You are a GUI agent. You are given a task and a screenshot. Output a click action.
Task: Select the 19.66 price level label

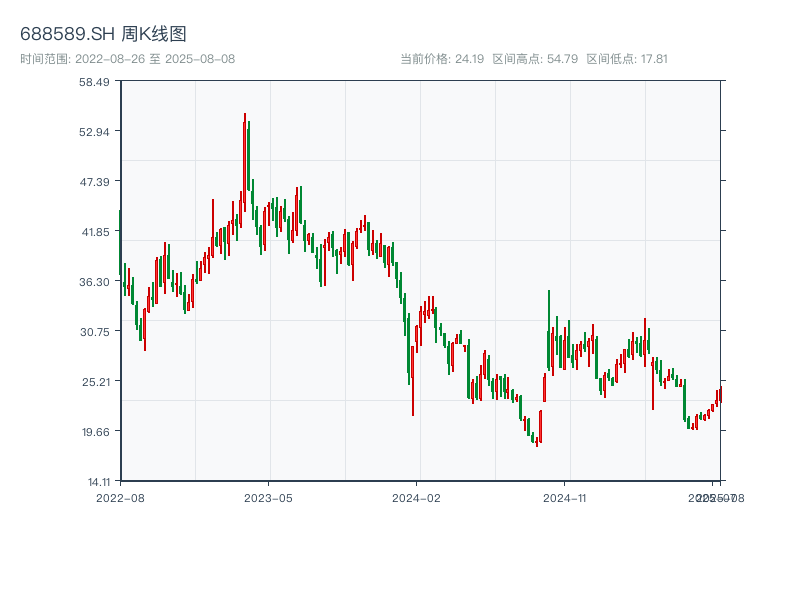pos(95,431)
